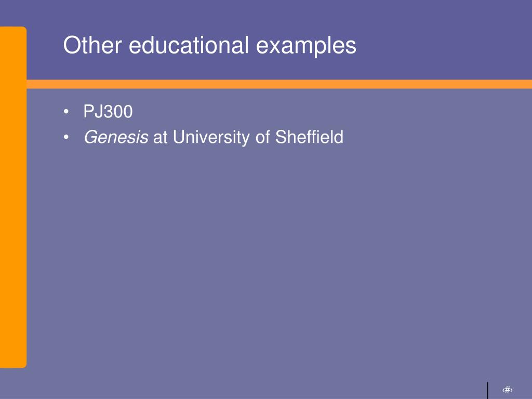Click the word 'examples' in the title

(x=306, y=46)
